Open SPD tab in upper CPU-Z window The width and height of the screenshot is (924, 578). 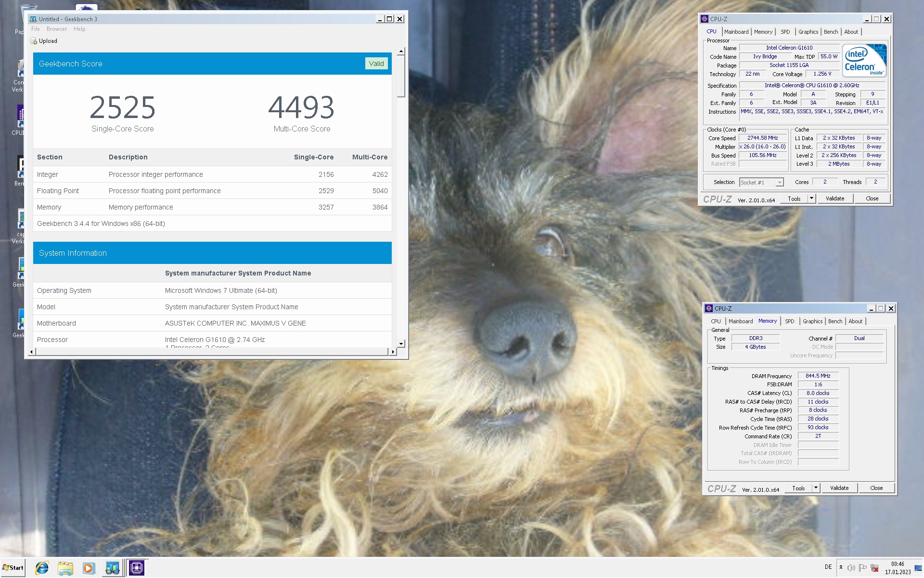(785, 32)
